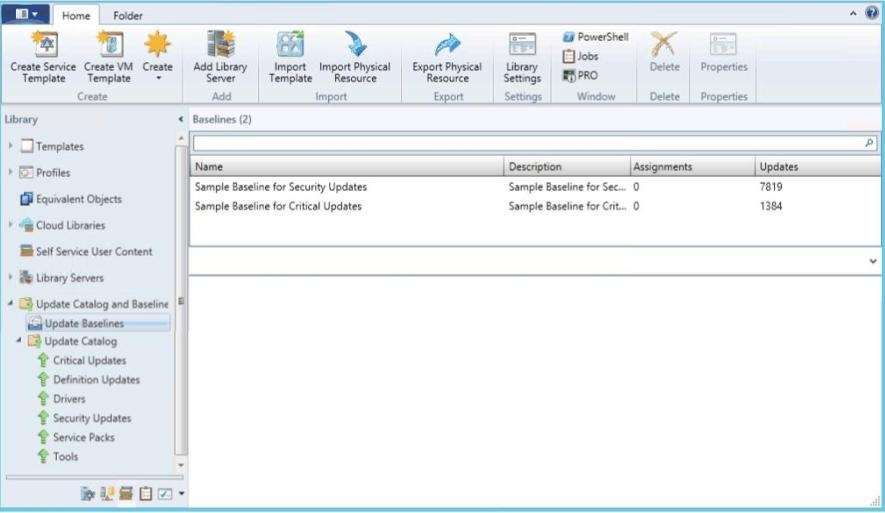The height and width of the screenshot is (513, 885).
Task: Click the Import Template icon
Action: tap(290, 44)
